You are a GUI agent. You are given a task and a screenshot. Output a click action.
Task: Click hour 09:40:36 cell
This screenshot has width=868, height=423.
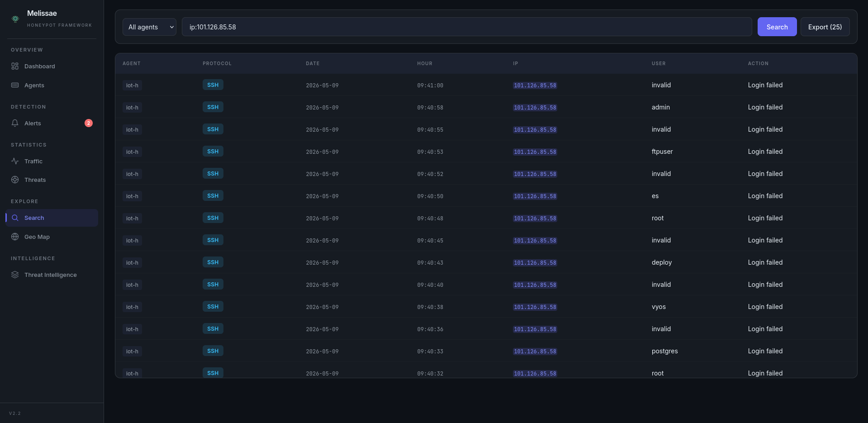click(430, 329)
